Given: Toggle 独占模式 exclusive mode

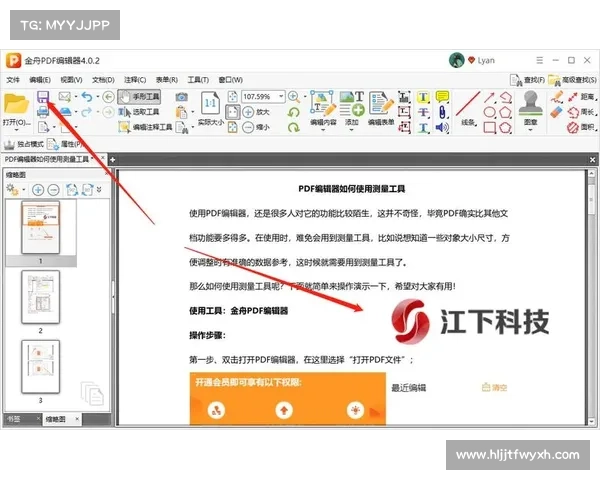Looking at the screenshot, I should 24,144.
